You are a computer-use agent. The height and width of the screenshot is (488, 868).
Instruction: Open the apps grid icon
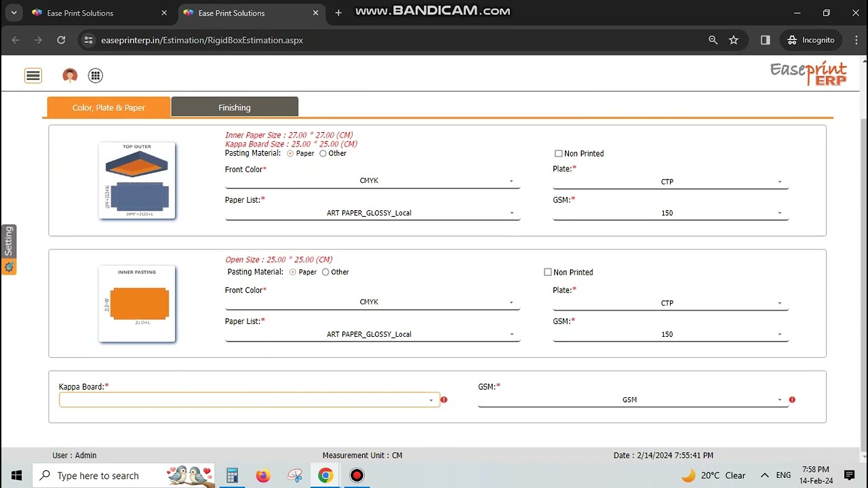96,76
